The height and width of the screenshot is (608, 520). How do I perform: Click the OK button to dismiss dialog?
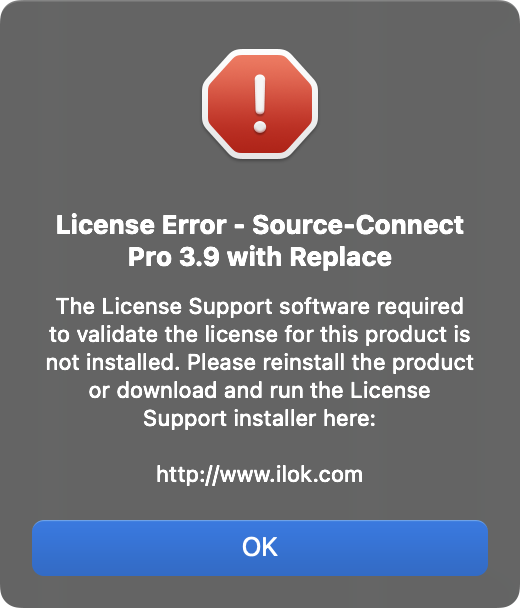click(x=260, y=548)
